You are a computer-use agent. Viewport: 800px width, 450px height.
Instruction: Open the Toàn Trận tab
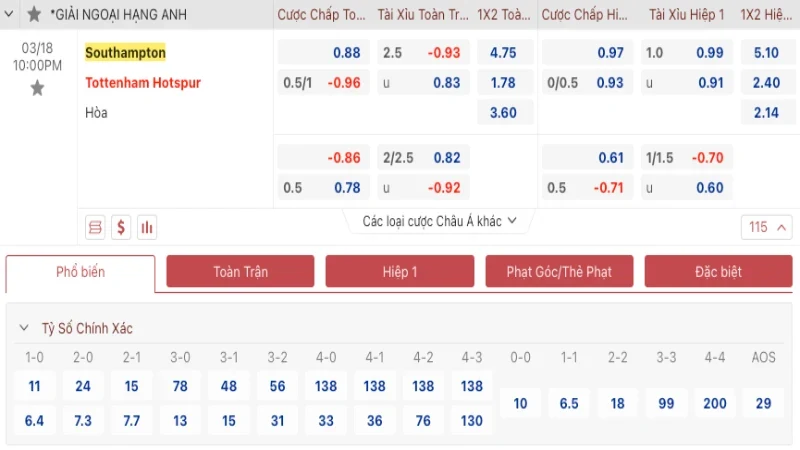coord(240,271)
